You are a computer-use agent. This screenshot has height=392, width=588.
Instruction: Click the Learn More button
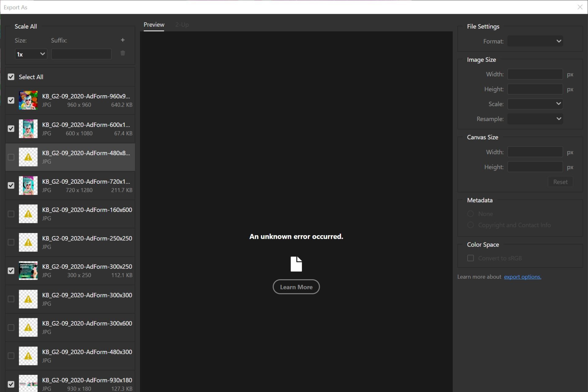coord(296,287)
